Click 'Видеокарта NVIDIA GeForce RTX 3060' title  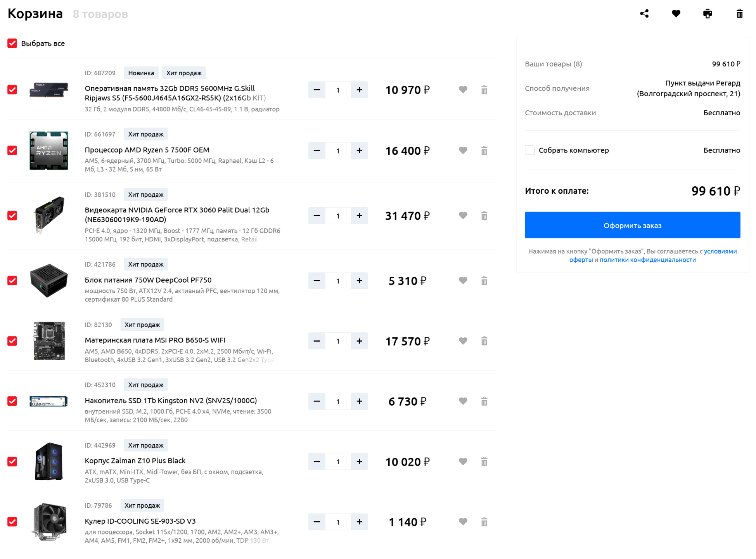177,215
